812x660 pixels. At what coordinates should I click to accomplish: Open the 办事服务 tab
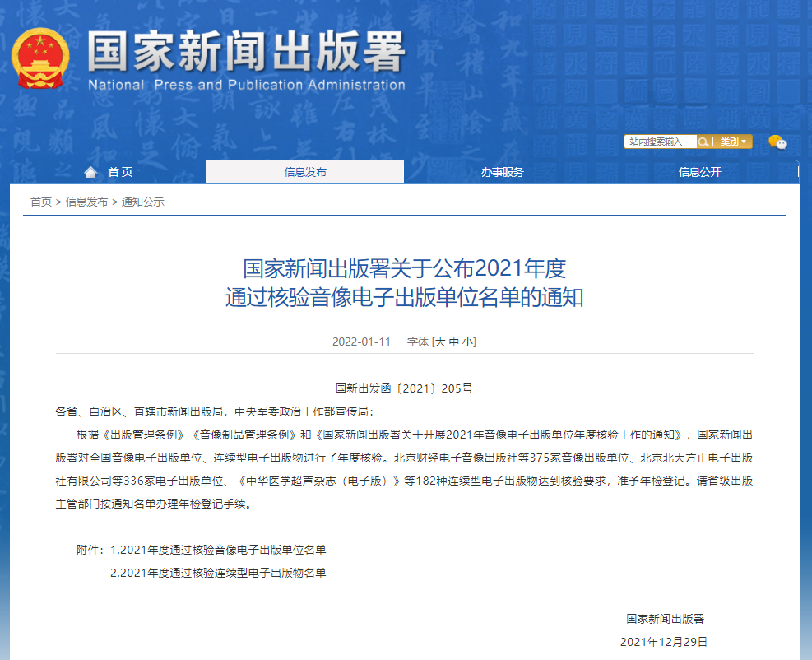(x=502, y=171)
